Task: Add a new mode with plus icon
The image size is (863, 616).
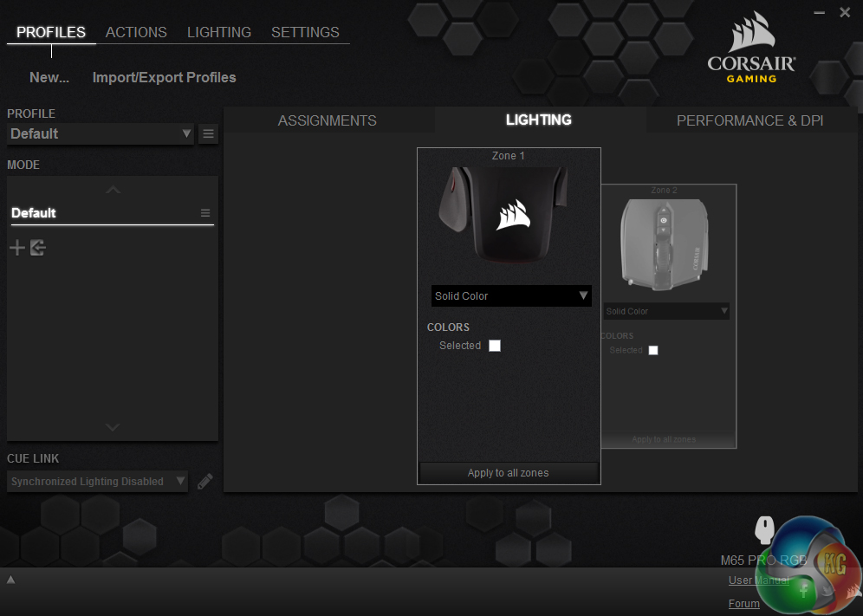Action: tap(17, 248)
